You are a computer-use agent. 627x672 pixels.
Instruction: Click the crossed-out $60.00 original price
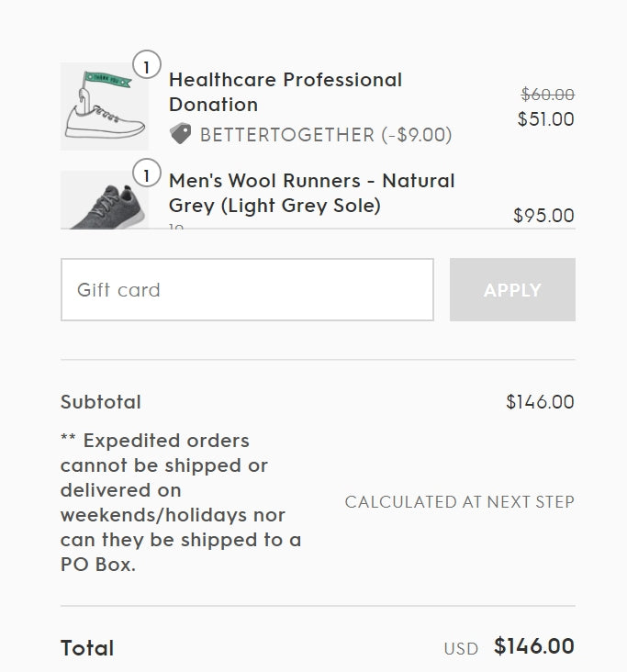[x=547, y=95]
